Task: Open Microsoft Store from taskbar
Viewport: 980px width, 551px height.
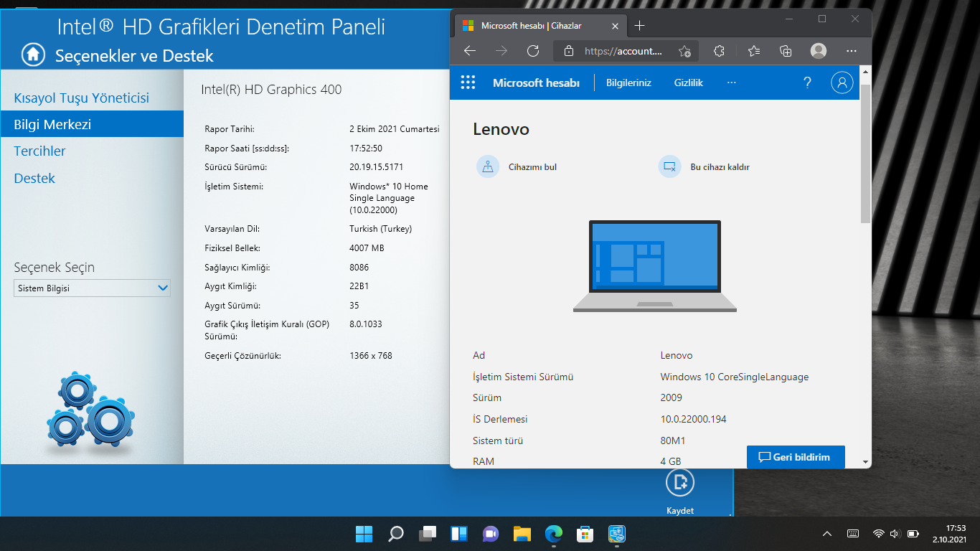Action: pyautogui.click(x=585, y=534)
